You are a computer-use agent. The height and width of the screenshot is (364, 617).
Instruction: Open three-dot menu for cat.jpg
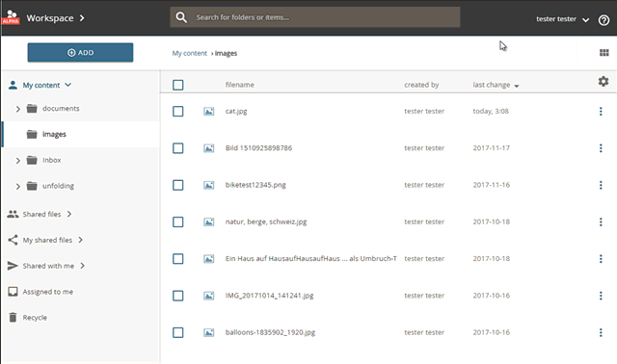(601, 112)
